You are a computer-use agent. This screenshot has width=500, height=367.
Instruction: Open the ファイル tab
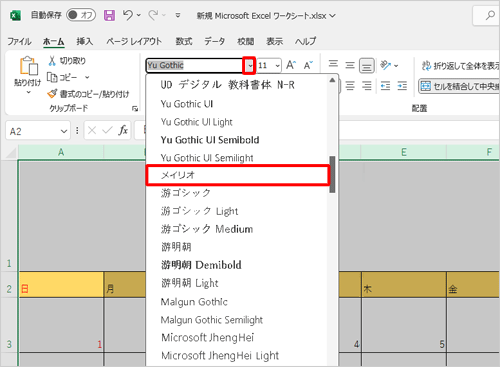pyautogui.click(x=19, y=41)
